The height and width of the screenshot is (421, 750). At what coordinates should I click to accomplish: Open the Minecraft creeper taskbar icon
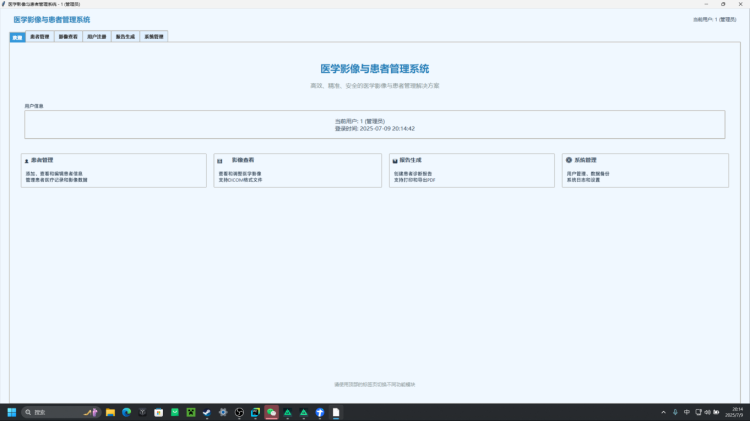coord(191,412)
